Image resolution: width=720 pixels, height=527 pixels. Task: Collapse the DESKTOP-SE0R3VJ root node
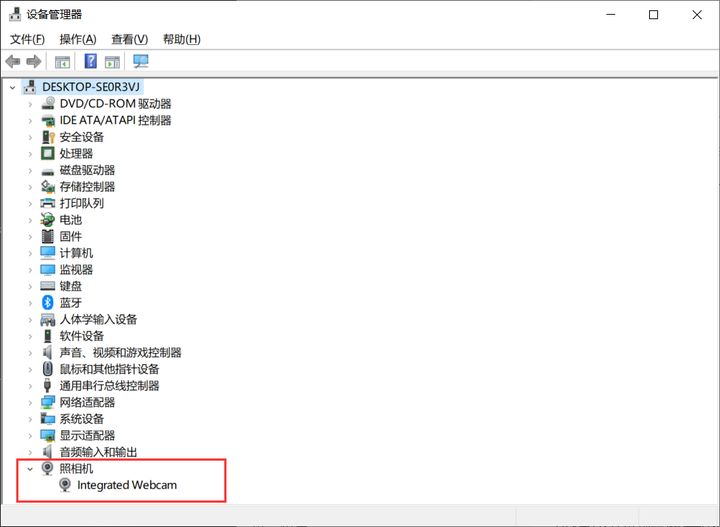(12, 87)
